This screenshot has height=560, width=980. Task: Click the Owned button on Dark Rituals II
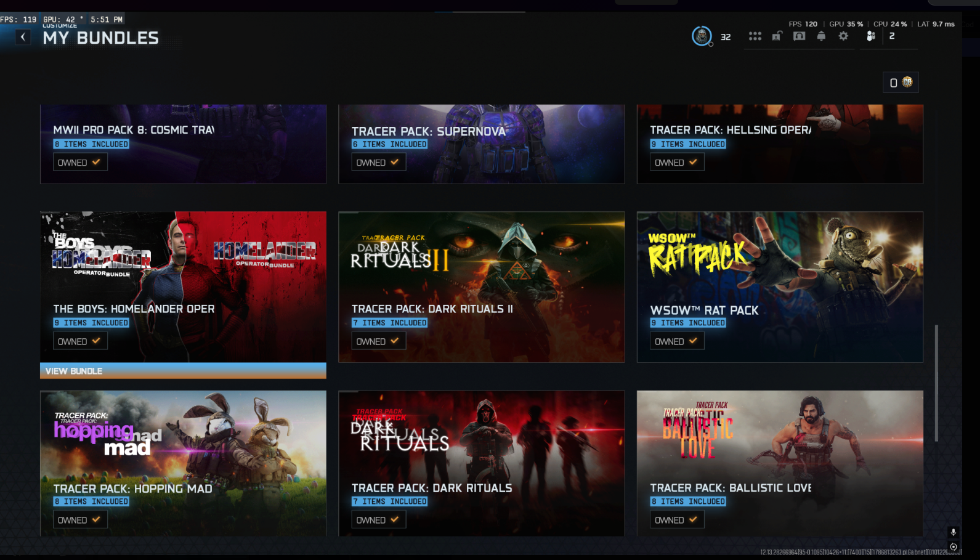pyautogui.click(x=379, y=341)
